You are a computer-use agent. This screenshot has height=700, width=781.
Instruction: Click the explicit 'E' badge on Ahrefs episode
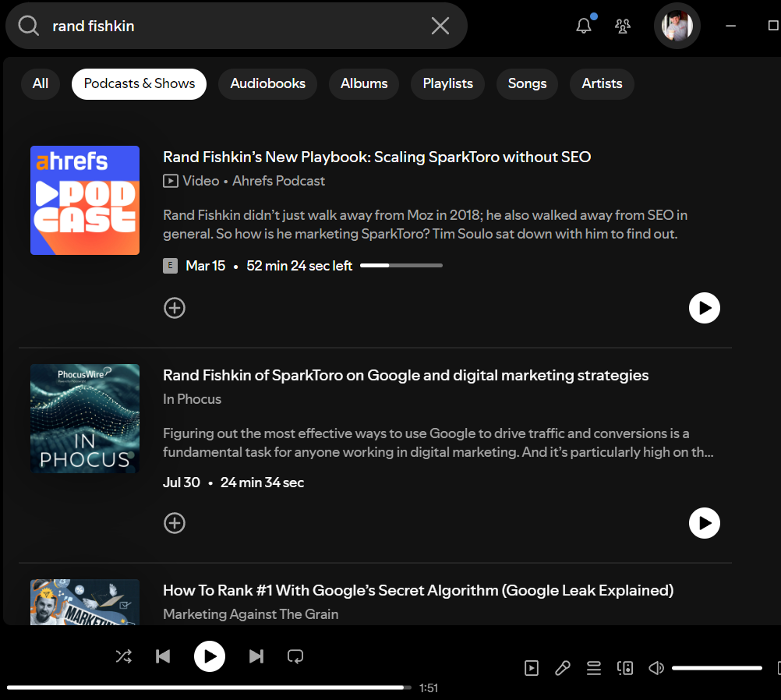tap(171, 266)
